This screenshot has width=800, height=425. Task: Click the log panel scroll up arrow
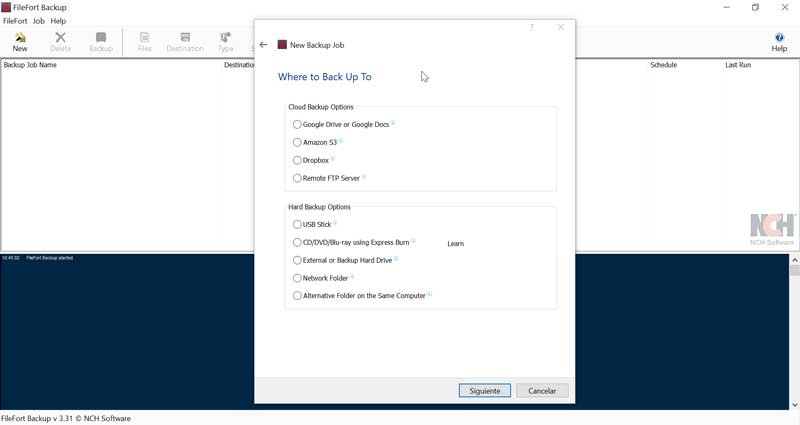[795, 260]
